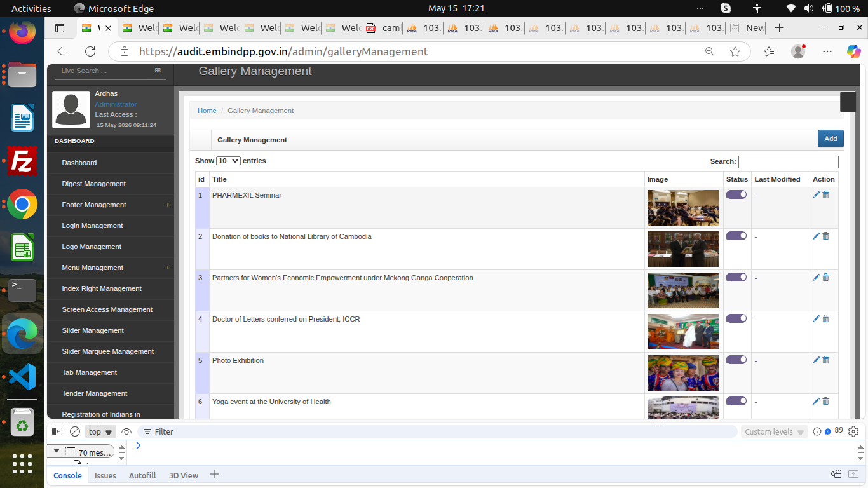Click the zoom magnifier in address bar
This screenshot has width=868, height=488.
tap(710, 51)
